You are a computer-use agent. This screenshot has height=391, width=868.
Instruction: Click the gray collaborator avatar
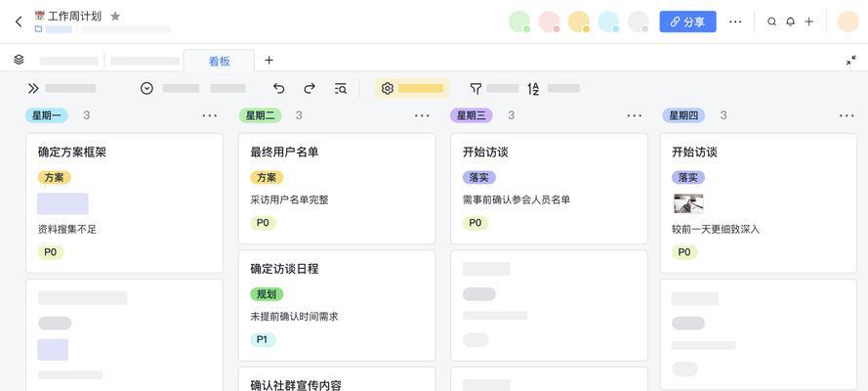pos(638,22)
